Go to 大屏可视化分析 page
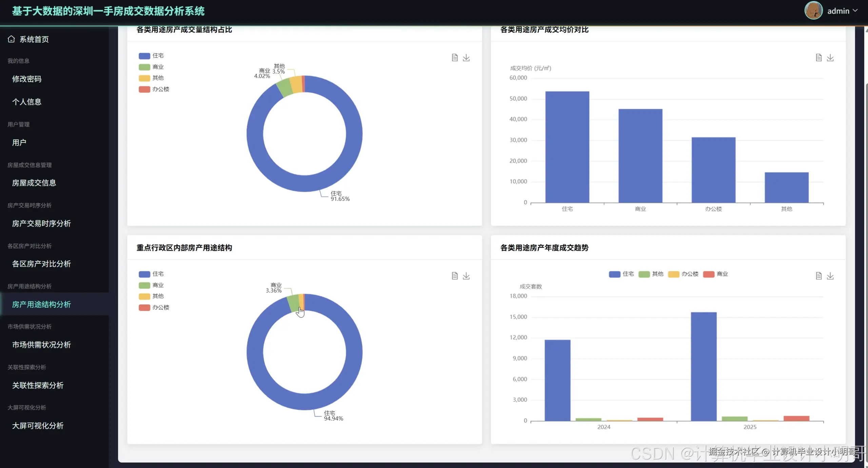Viewport: 868px width, 468px height. pos(38,426)
